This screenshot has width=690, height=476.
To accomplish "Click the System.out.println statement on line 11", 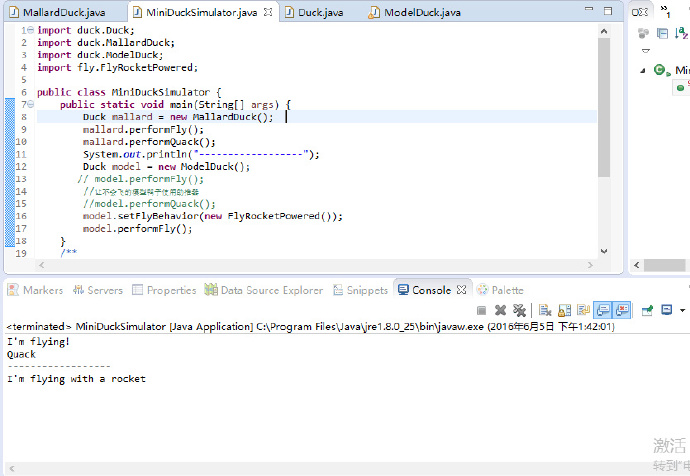I will tap(201, 154).
